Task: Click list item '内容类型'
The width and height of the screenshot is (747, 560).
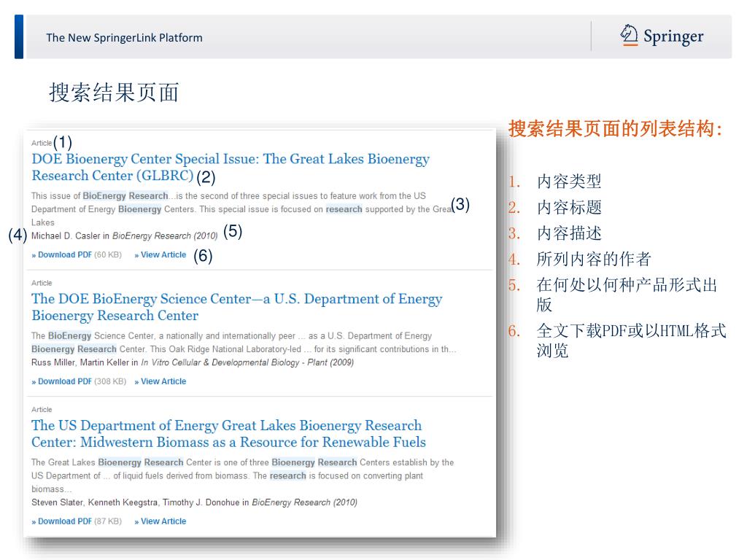Action: 569,182
